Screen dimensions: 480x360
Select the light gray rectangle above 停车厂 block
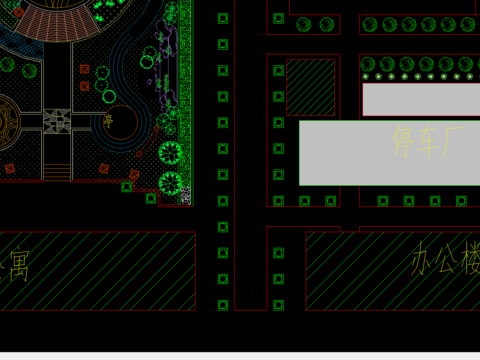click(x=421, y=100)
